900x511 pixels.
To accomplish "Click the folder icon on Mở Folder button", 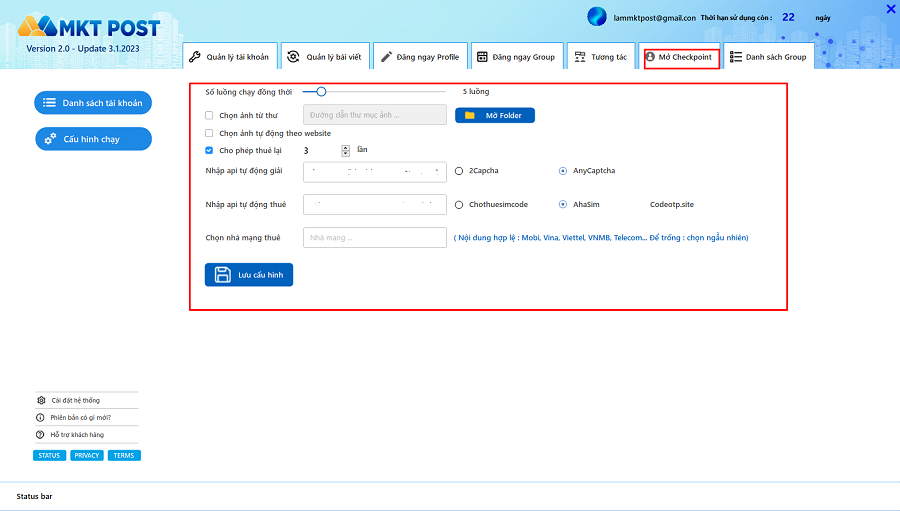I will point(470,115).
